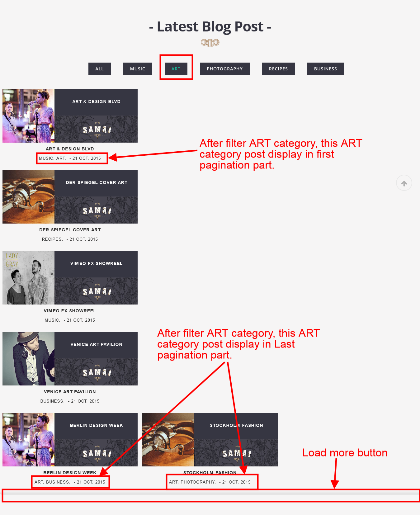Screen dimensions: 420x515
Task: Switch to the BUSINESS filter
Action: (x=325, y=69)
